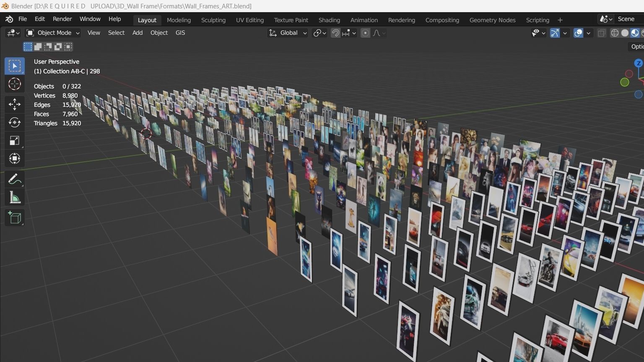644x362 pixels.
Task: Select the Select Box tool
Action: (15, 66)
